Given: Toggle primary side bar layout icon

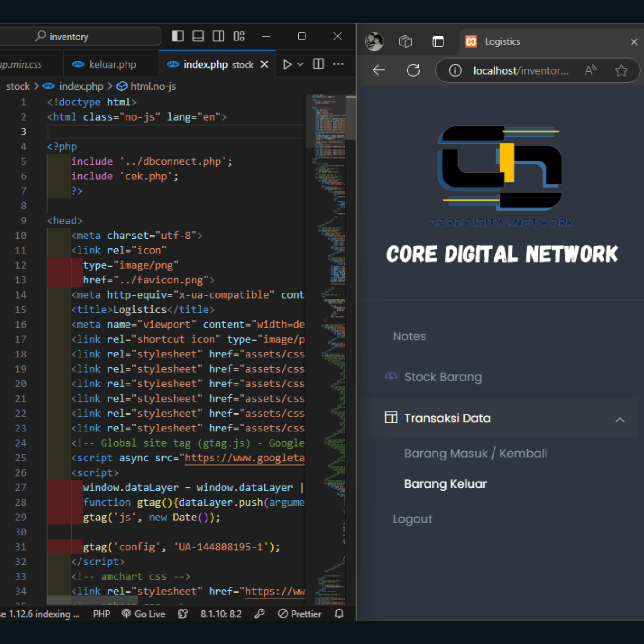Looking at the screenshot, I should (x=178, y=36).
